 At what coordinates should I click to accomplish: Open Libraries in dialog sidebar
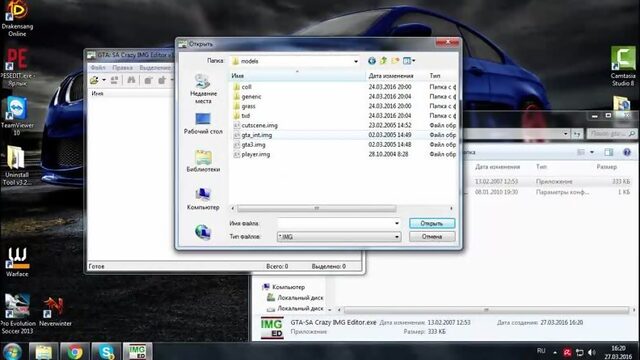click(x=203, y=161)
